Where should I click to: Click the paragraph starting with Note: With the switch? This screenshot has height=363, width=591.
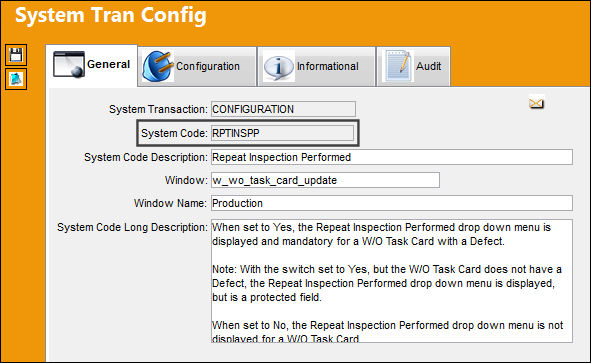pyautogui.click(x=387, y=283)
